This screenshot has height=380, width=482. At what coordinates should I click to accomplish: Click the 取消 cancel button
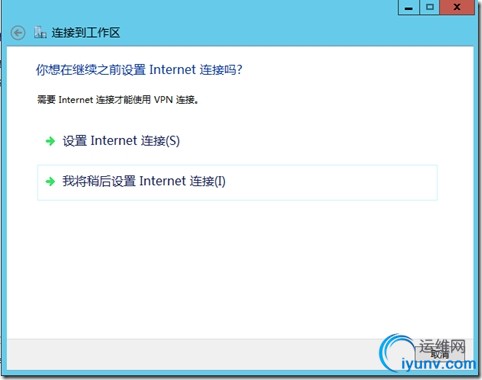pos(440,354)
